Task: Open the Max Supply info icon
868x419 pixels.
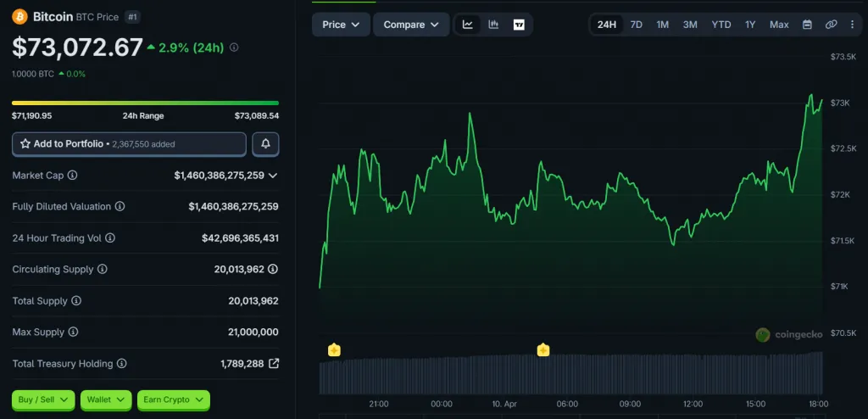Action: coord(73,332)
